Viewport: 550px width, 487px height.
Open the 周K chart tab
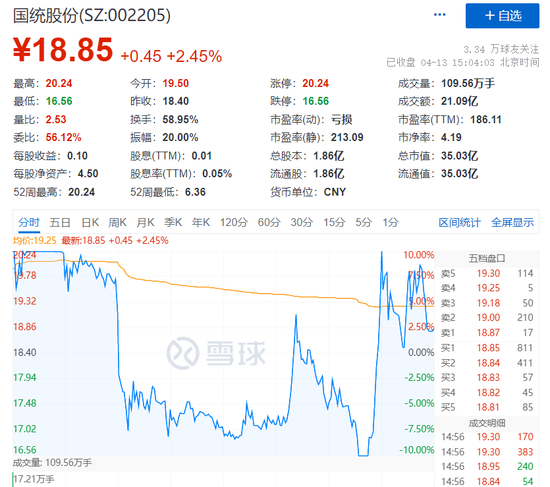point(118,222)
